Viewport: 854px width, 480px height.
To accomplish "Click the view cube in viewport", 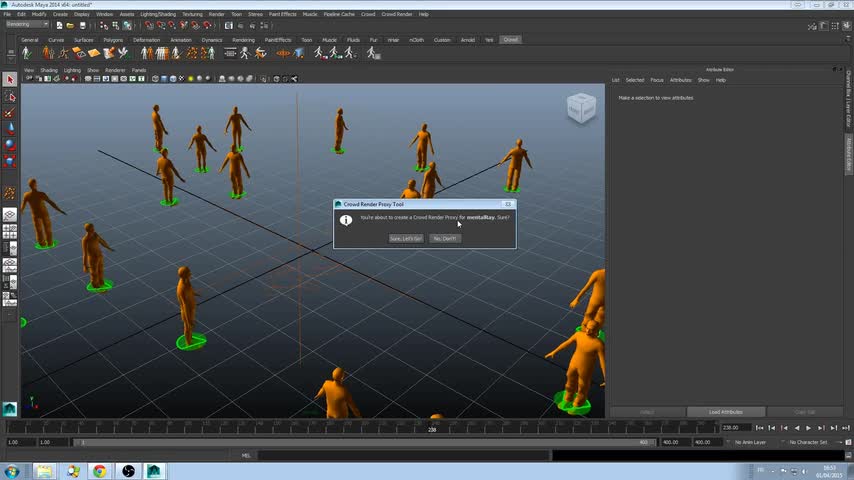I will click(x=581, y=109).
